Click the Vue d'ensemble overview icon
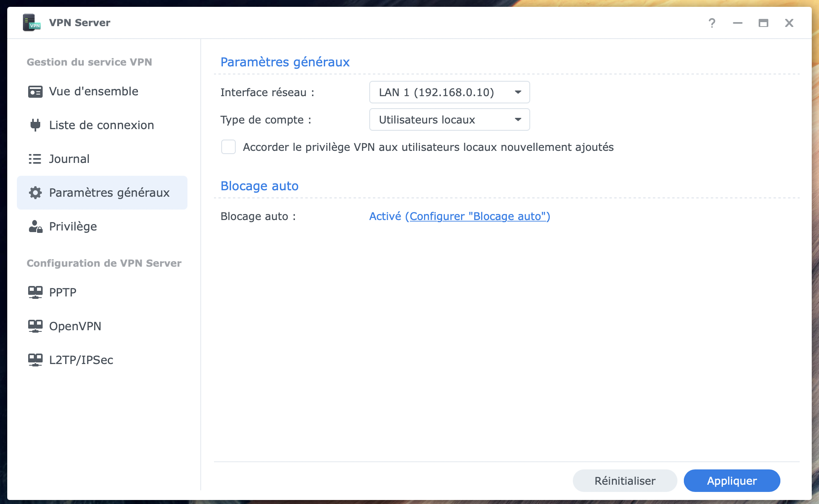Image resolution: width=819 pixels, height=504 pixels. pos(35,92)
